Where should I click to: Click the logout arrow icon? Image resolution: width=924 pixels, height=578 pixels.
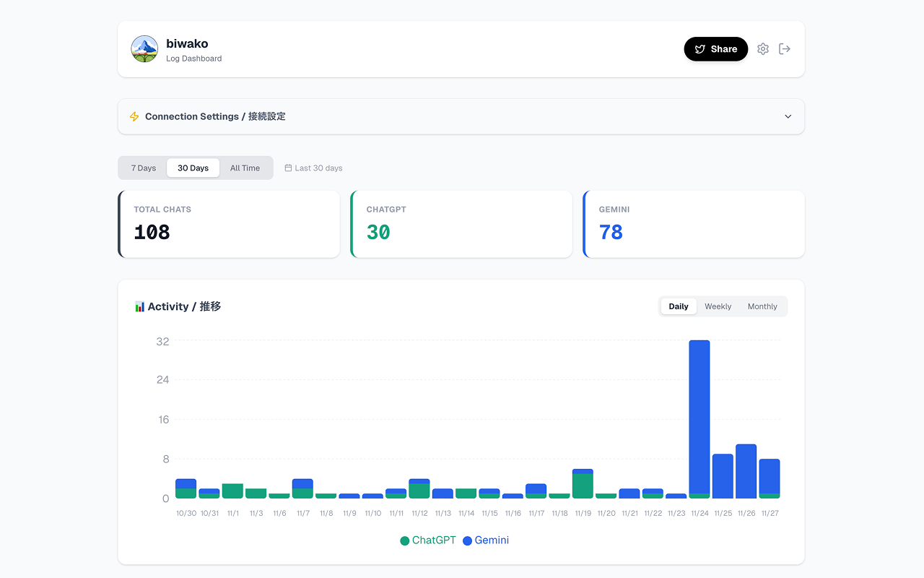point(785,49)
